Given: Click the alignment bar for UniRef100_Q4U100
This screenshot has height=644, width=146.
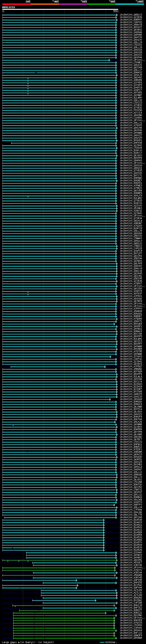Looking at the screenshot, I should coord(60,40).
